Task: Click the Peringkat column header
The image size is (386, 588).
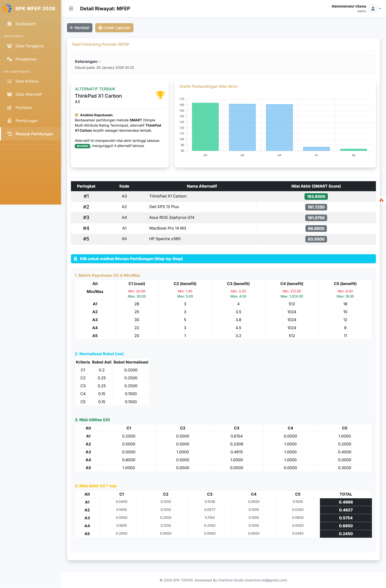Action: pyautogui.click(x=86, y=186)
